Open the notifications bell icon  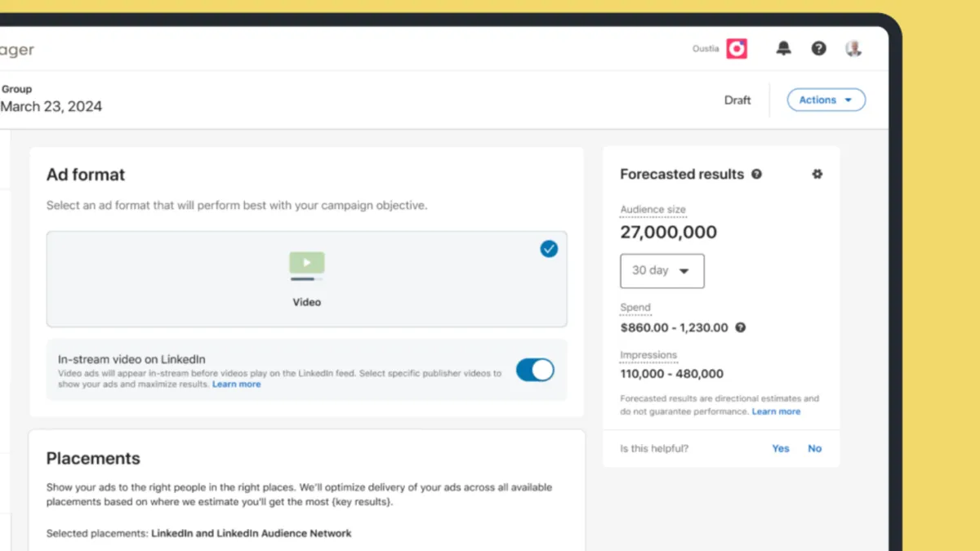tap(783, 48)
